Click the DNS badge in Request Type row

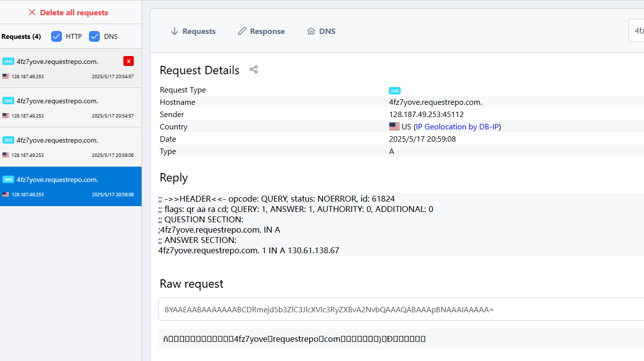(x=394, y=90)
